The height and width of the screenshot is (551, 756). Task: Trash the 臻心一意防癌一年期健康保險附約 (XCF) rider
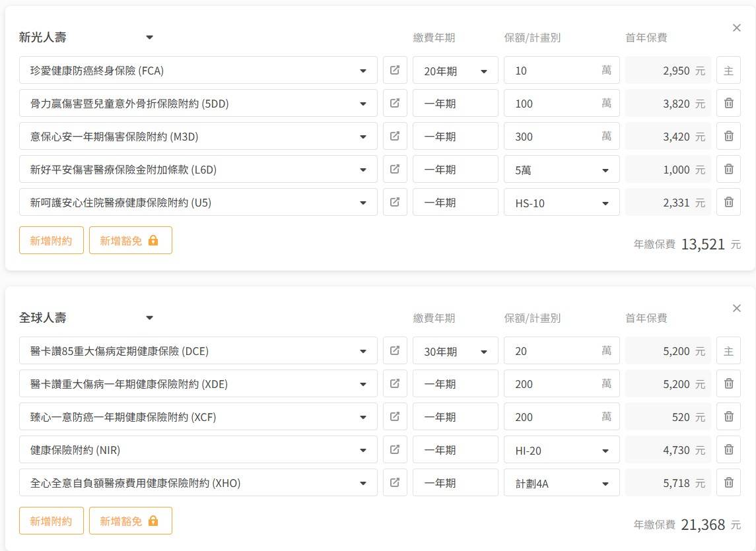tap(728, 416)
